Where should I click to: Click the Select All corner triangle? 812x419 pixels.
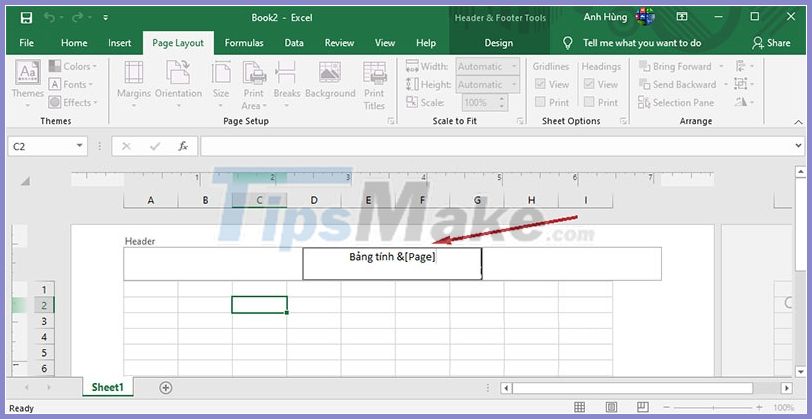click(25, 181)
